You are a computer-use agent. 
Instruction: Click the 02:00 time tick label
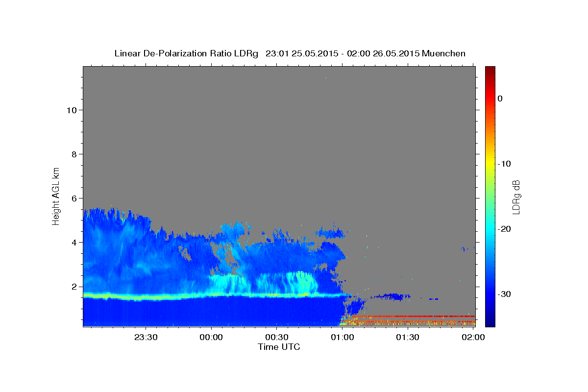click(x=473, y=337)
